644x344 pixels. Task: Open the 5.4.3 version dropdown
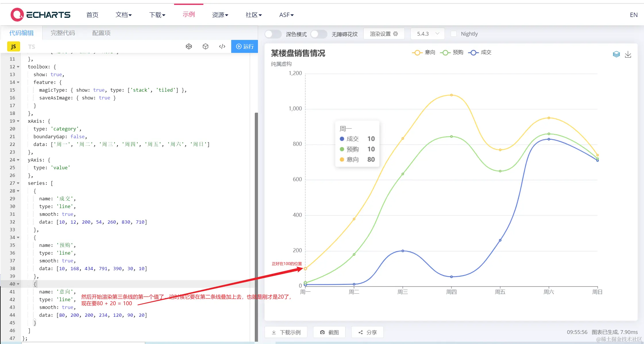point(428,34)
